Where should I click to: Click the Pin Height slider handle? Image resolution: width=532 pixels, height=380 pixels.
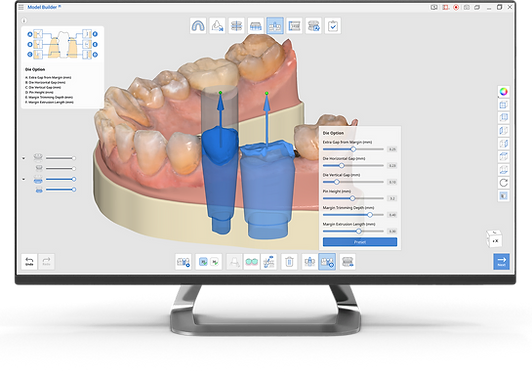click(352, 198)
